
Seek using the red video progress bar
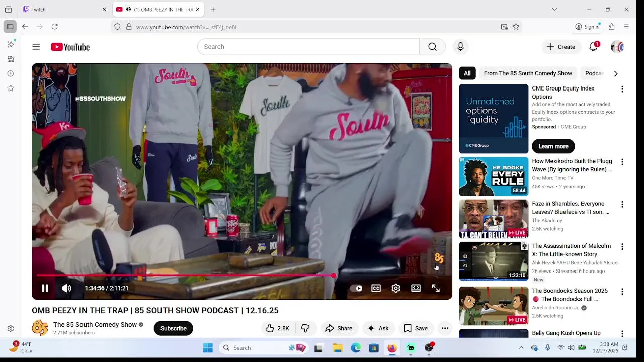[242, 275]
